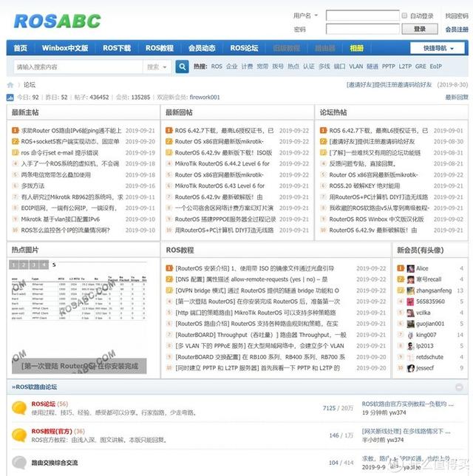Go to the Winbox中文版 menu item
Screen dimensions: 473x476
coord(65,48)
